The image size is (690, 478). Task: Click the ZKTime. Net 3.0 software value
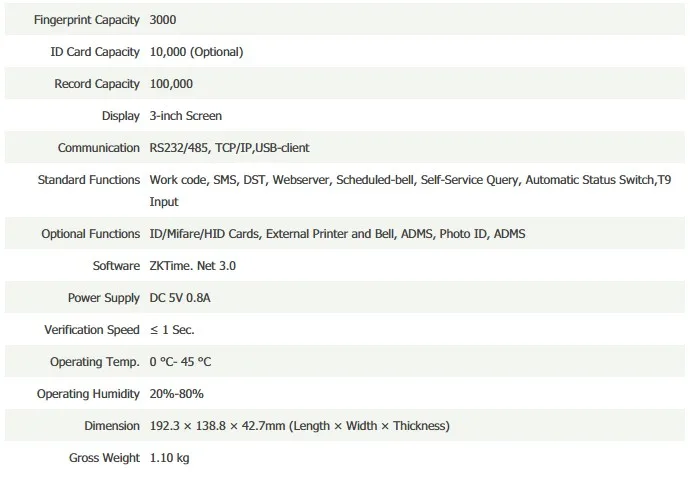[193, 266]
